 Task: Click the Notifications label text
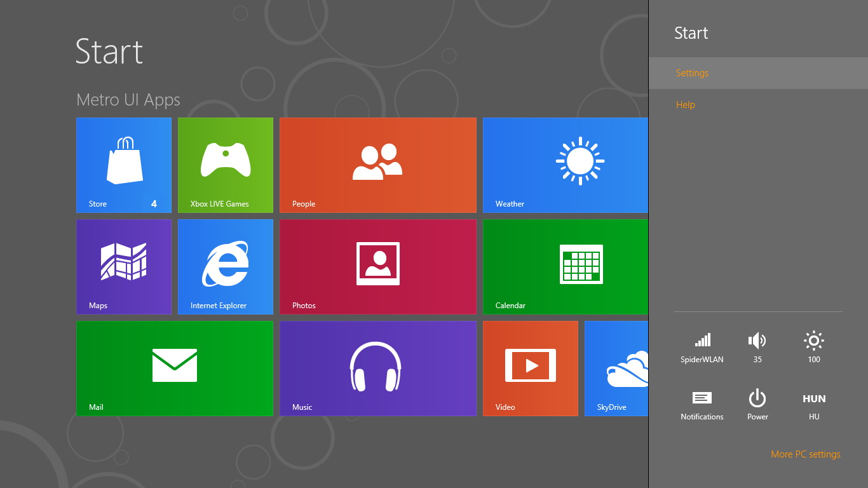702,417
